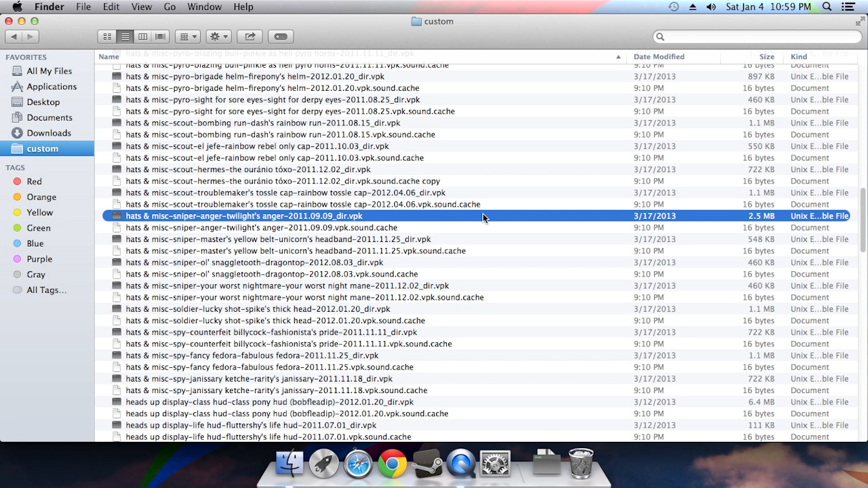868x488 pixels.
Task: Switch to Cover Flow view
Action: pos(160,37)
